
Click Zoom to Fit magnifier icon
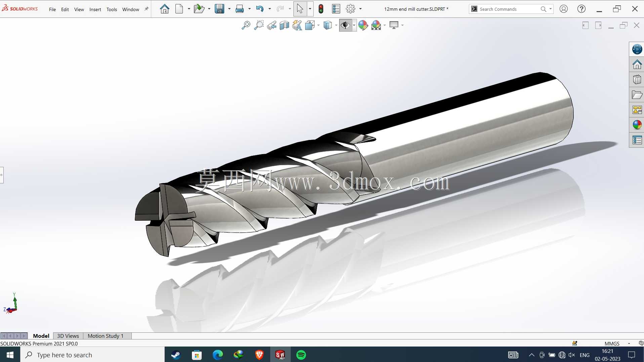246,25
